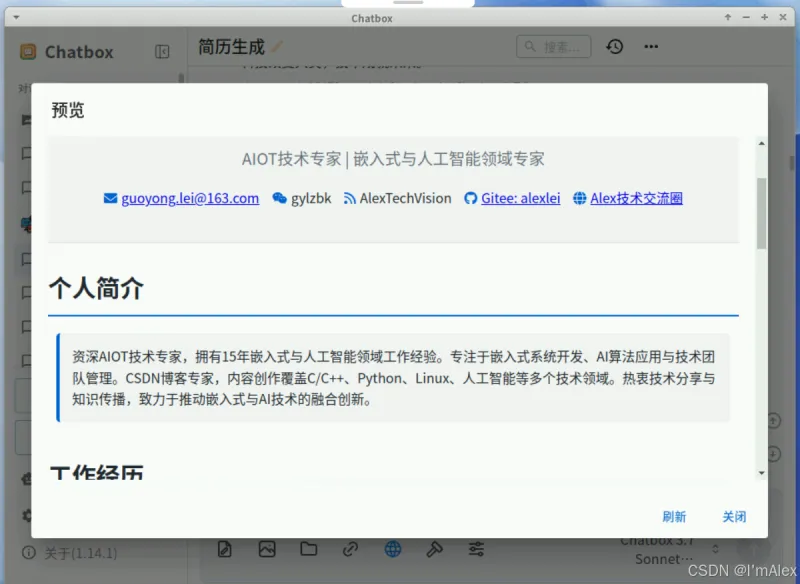Click the preview scrollbar down arrow

[761, 472]
